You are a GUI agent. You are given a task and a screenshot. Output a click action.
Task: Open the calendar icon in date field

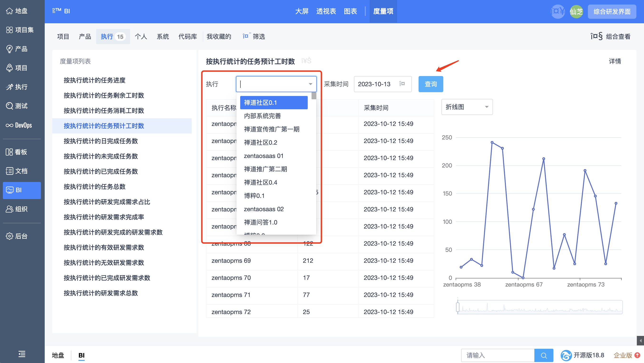click(402, 84)
